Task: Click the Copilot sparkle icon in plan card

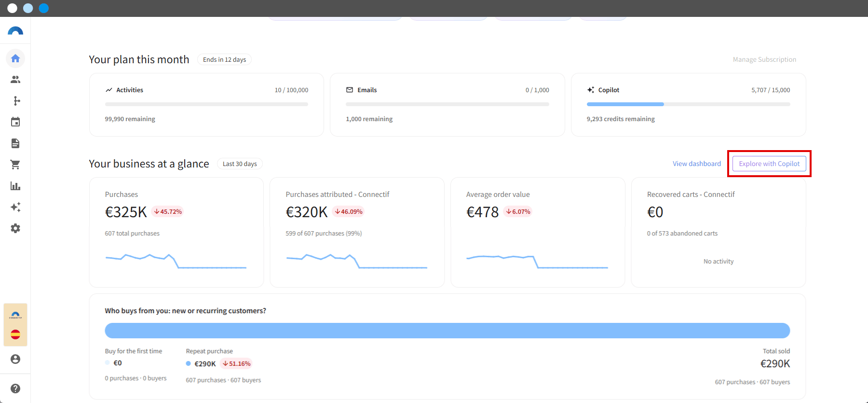Action: [x=591, y=90]
